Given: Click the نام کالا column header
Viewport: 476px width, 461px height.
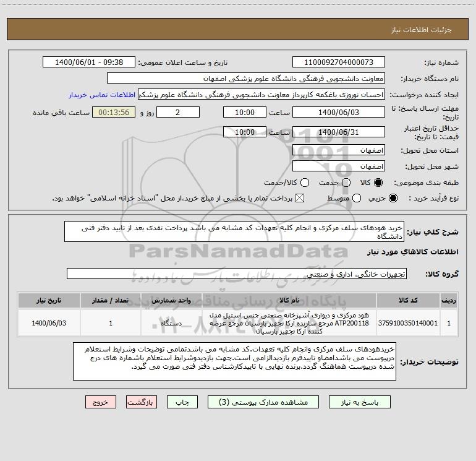Looking at the screenshot, I should click(289, 300).
